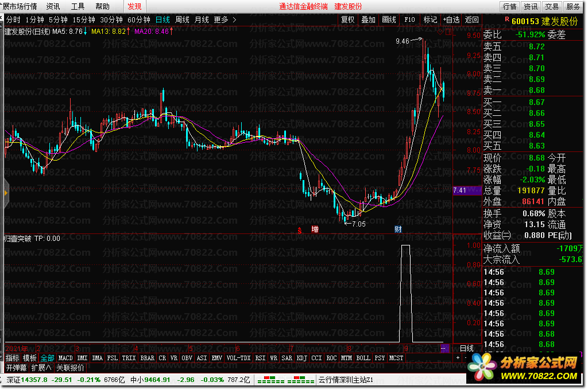Open the 帮助 menu
The width and height of the screenshot is (588, 390).
point(102,6)
